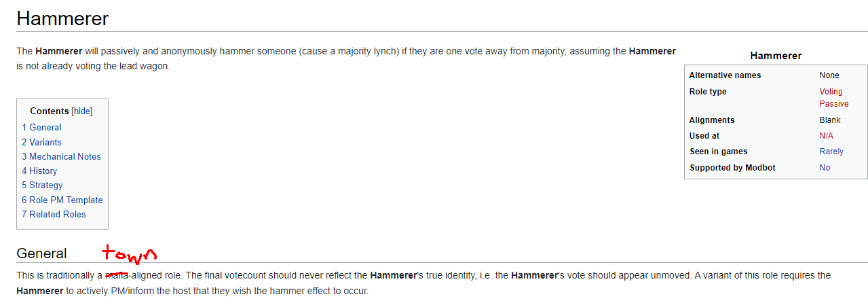Click the Hammerer page title heading
Viewport: 868px width, 303px height.
click(x=62, y=18)
